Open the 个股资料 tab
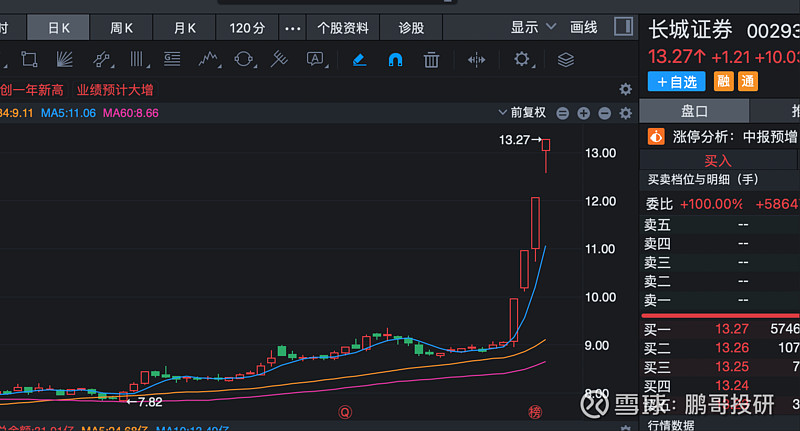Screen dimensions: 800x431 click(343, 28)
